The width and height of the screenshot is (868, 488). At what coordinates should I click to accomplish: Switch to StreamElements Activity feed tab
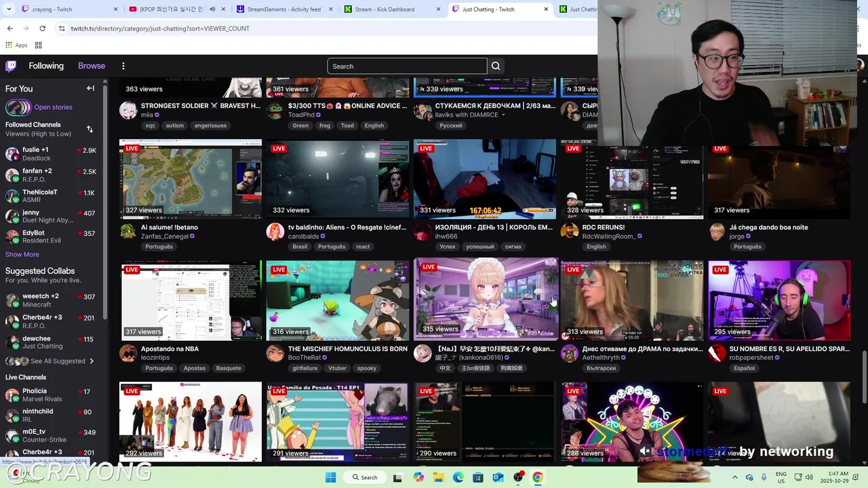[285, 9]
